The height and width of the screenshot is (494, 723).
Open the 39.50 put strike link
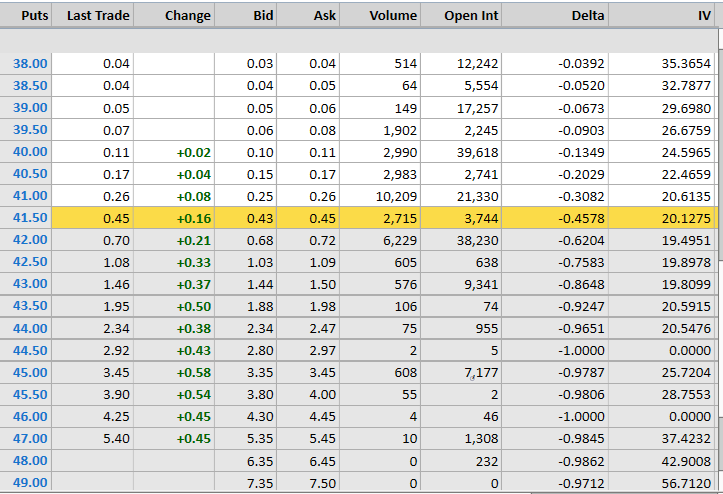tap(30, 130)
